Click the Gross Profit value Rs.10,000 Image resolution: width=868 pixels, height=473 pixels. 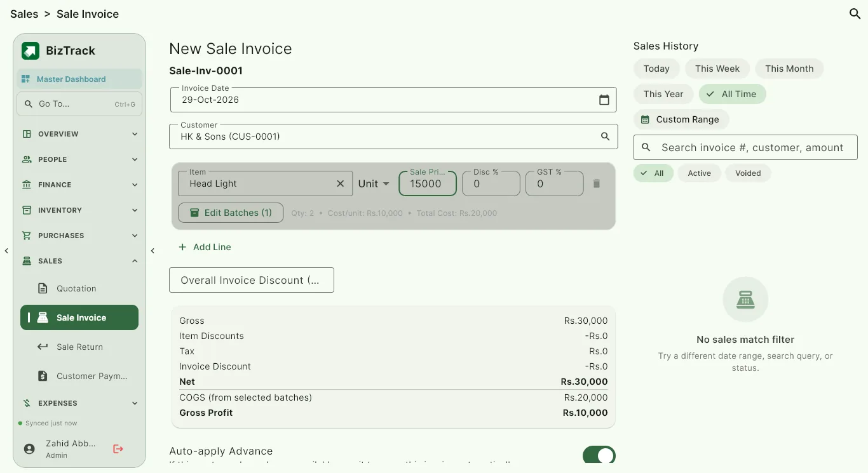[585, 413]
